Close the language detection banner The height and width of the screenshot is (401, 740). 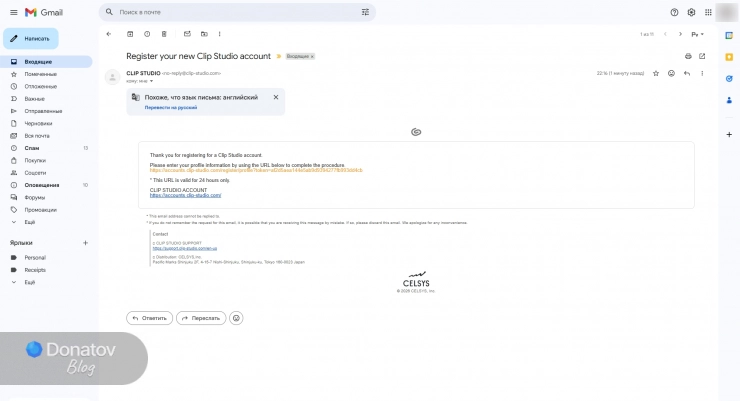(276, 97)
